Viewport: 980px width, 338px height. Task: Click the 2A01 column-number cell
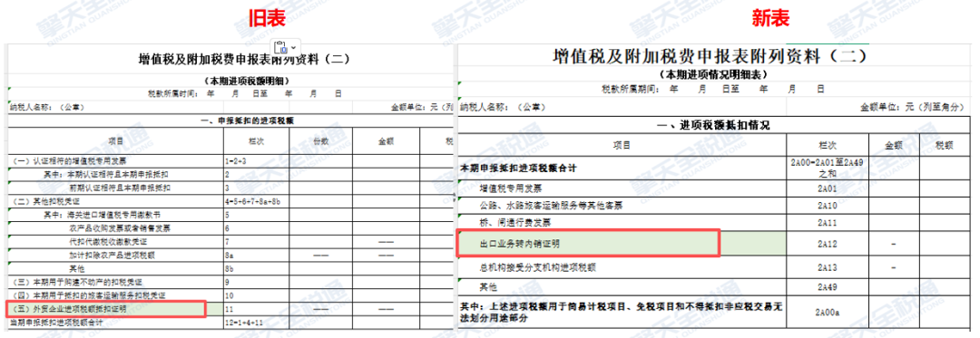click(828, 188)
